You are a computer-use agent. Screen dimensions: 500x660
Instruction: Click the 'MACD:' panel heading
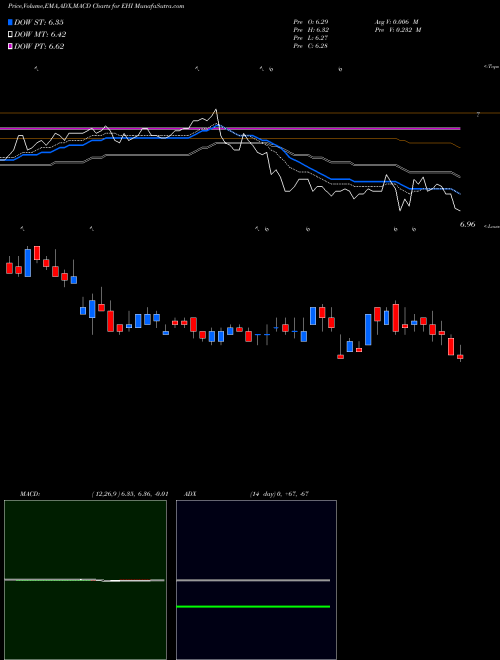(x=30, y=494)
